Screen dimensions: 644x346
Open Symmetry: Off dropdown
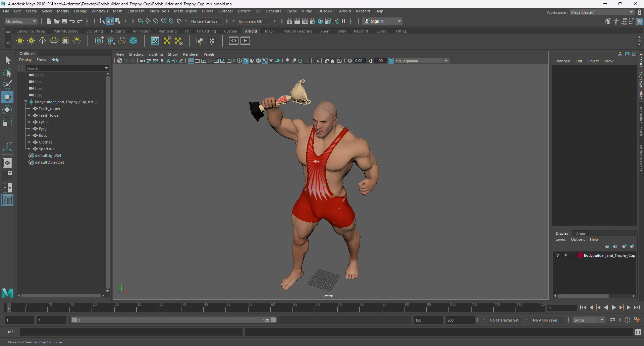[x=253, y=21]
